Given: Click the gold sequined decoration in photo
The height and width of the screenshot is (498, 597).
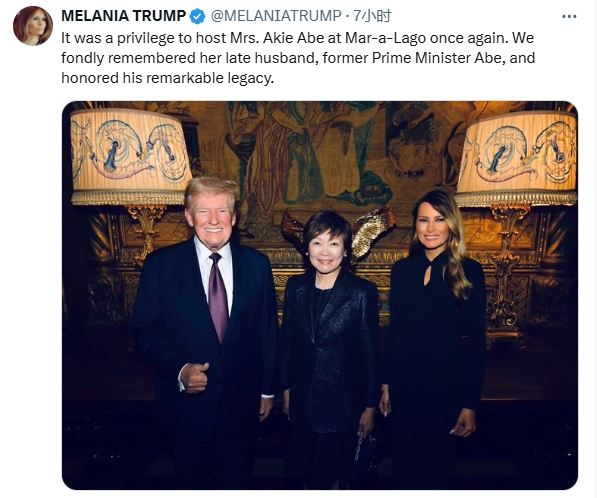Looking at the screenshot, I should tap(371, 230).
